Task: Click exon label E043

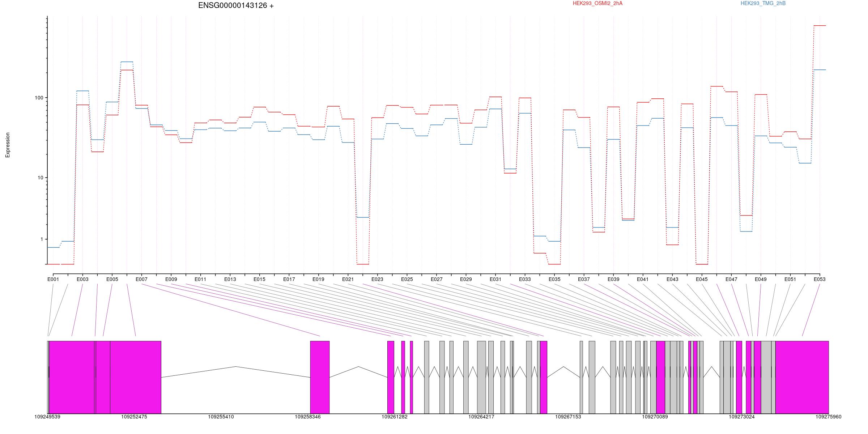Action: pyautogui.click(x=672, y=279)
